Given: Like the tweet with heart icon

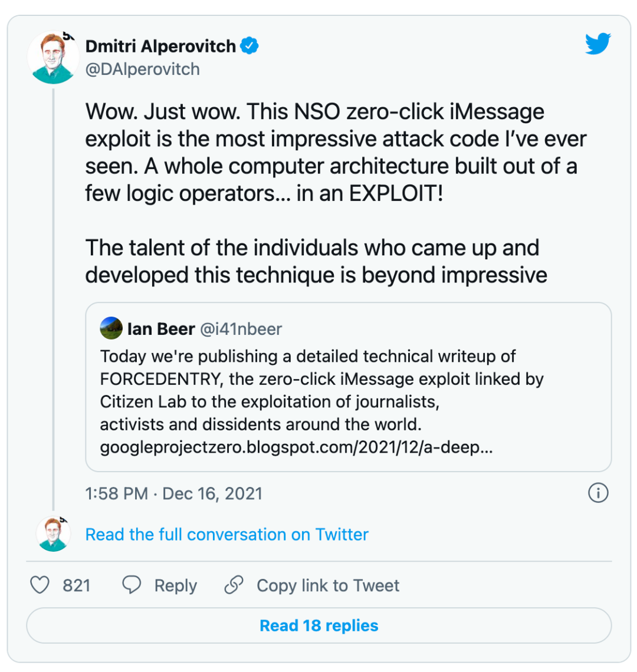Looking at the screenshot, I should click(40, 585).
